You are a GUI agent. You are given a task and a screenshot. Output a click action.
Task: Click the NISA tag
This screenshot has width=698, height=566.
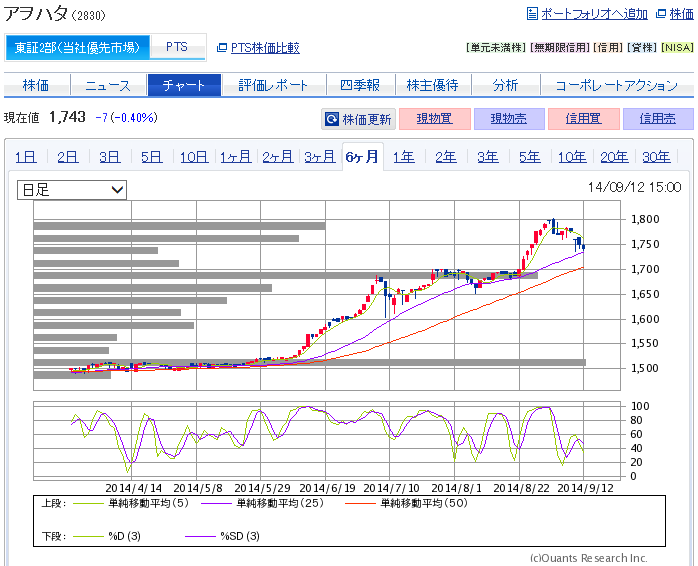(x=677, y=48)
